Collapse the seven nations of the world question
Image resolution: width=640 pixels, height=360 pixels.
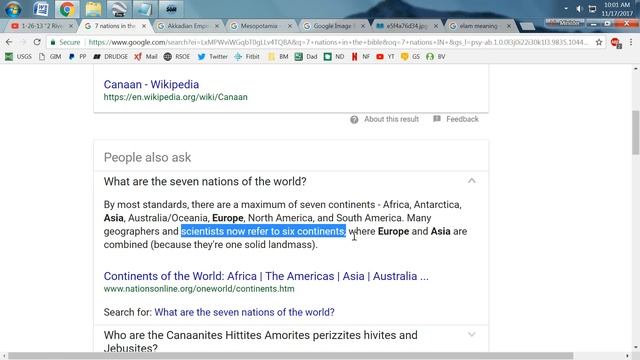[x=471, y=181]
